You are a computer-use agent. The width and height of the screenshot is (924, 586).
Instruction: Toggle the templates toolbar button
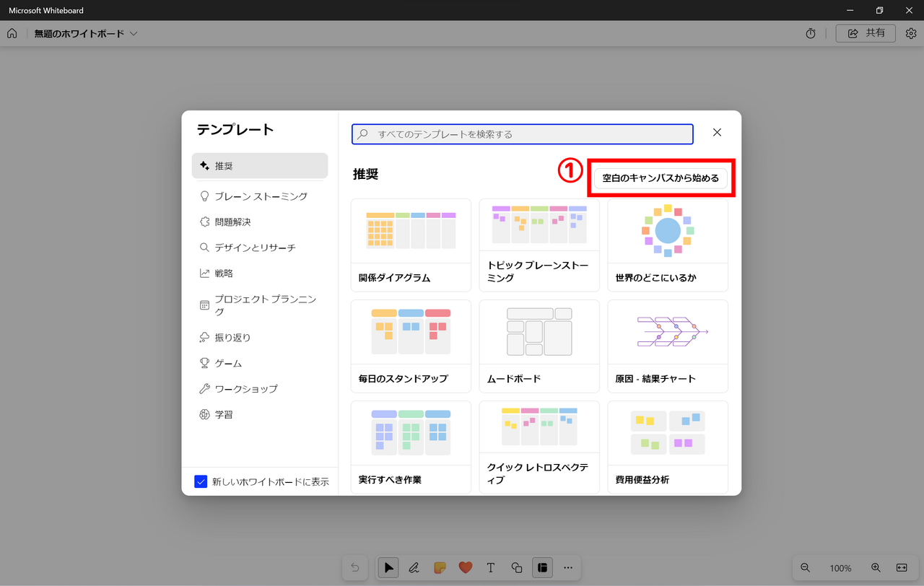click(x=542, y=568)
